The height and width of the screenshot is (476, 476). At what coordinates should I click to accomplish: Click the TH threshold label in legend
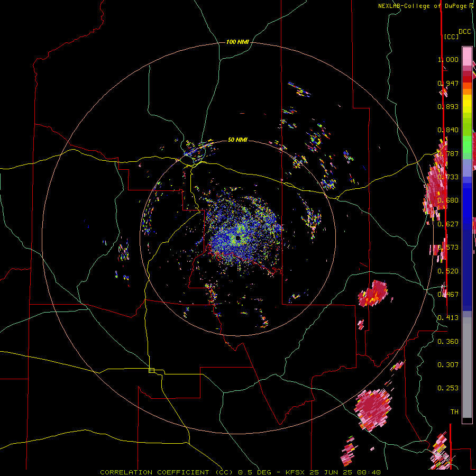tap(454, 412)
